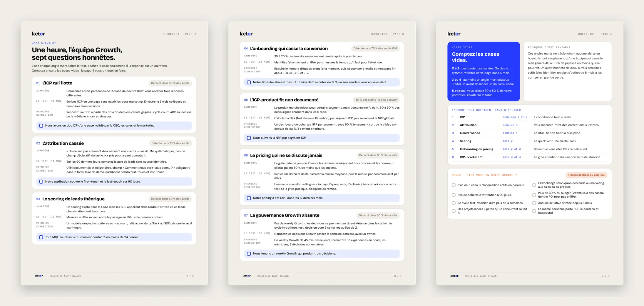Click 'POURQUOI C'EST RENTABLE' card title
This screenshot has width=644, height=306.
549,47
